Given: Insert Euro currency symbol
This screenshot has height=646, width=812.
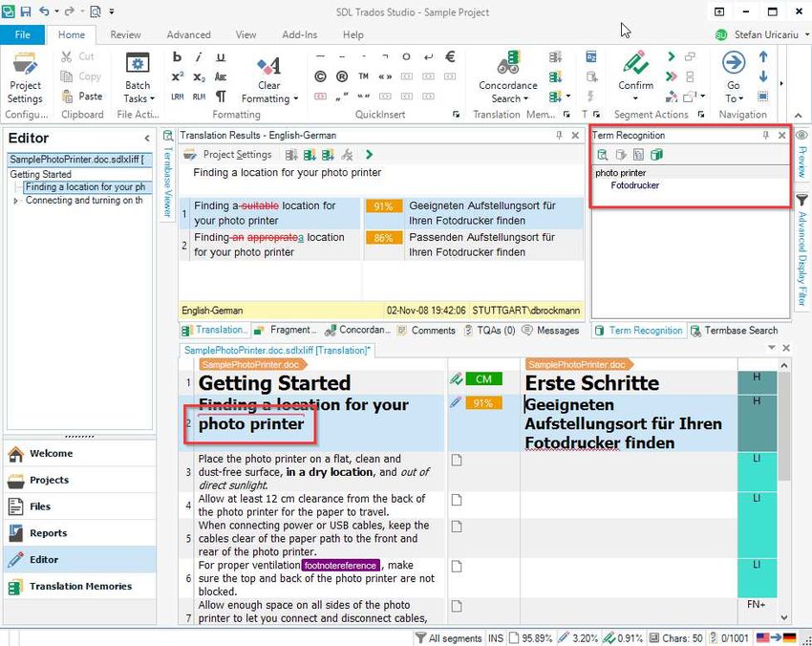Looking at the screenshot, I should click(450, 56).
